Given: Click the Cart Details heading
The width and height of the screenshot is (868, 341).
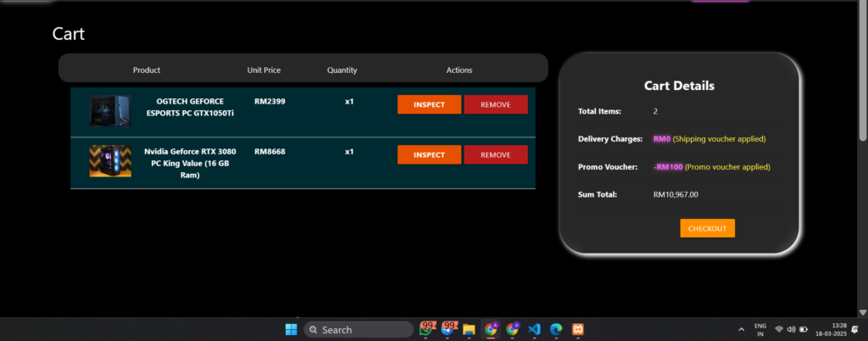Looking at the screenshot, I should click(x=679, y=86).
